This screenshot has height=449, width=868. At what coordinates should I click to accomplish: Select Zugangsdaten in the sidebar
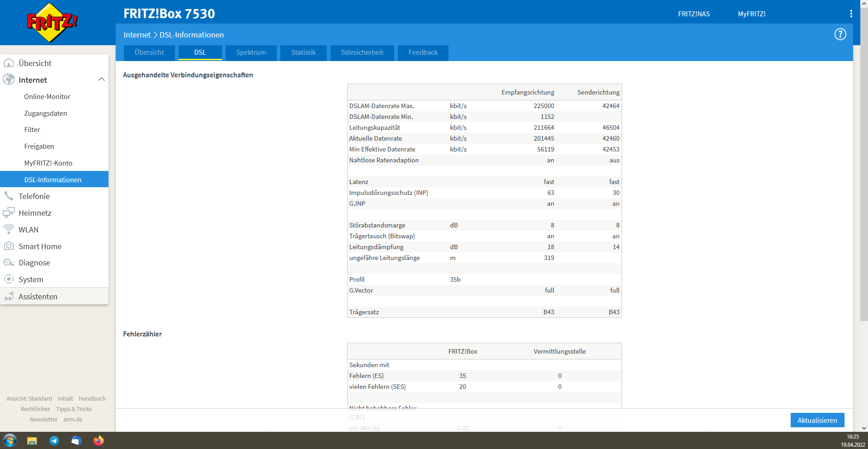click(x=46, y=113)
